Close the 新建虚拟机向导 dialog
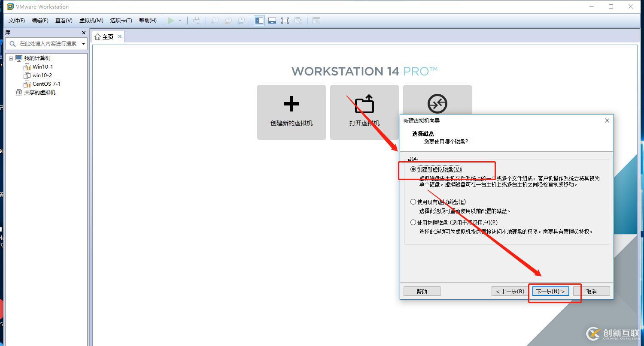Image resolution: width=644 pixels, height=346 pixels. pyautogui.click(x=607, y=120)
